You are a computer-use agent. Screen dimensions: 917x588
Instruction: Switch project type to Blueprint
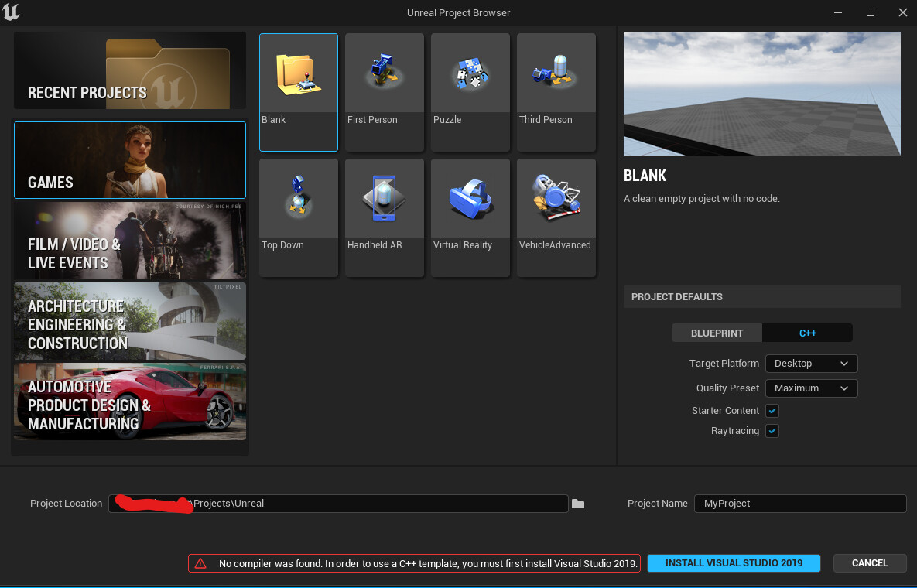(x=717, y=333)
